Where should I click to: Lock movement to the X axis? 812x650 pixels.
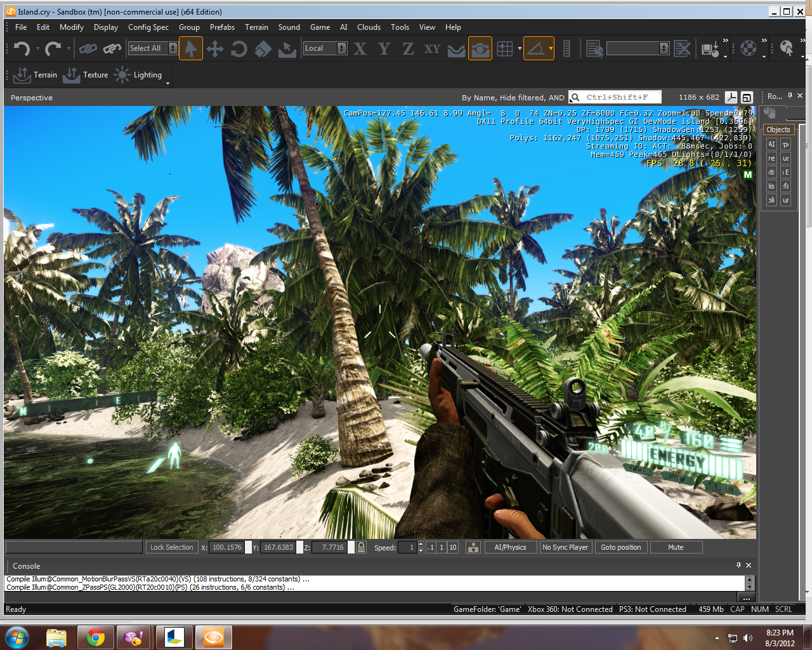click(x=360, y=49)
